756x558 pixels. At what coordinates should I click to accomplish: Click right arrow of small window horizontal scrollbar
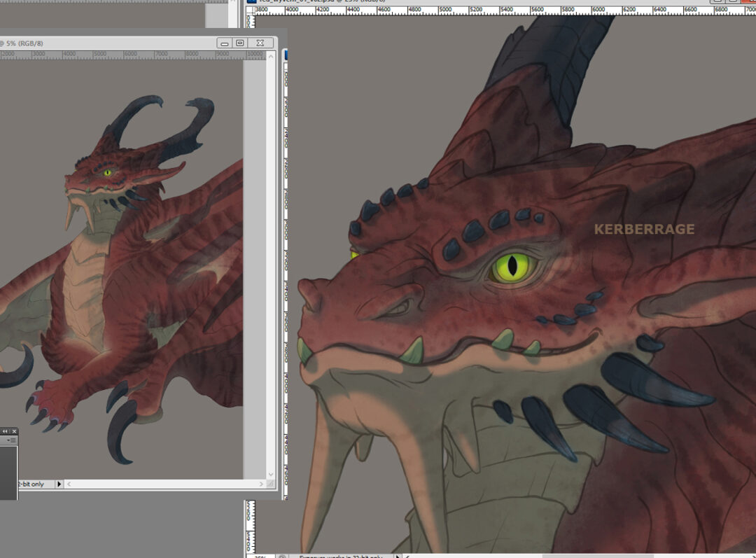261,484
